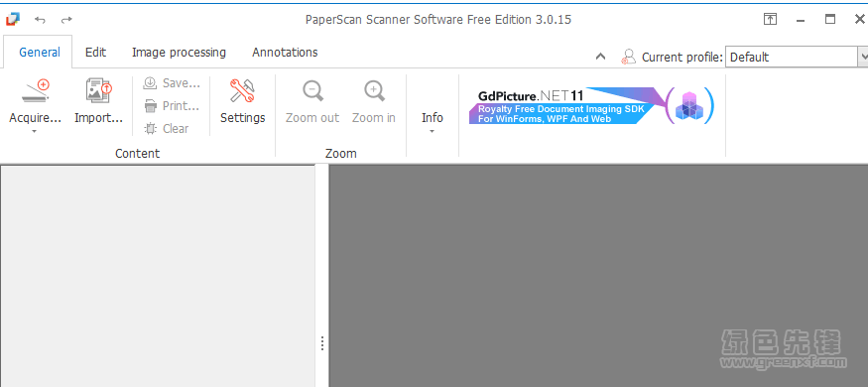Open Settings wrench and hammer icon
The image size is (868, 387).
(x=242, y=91)
